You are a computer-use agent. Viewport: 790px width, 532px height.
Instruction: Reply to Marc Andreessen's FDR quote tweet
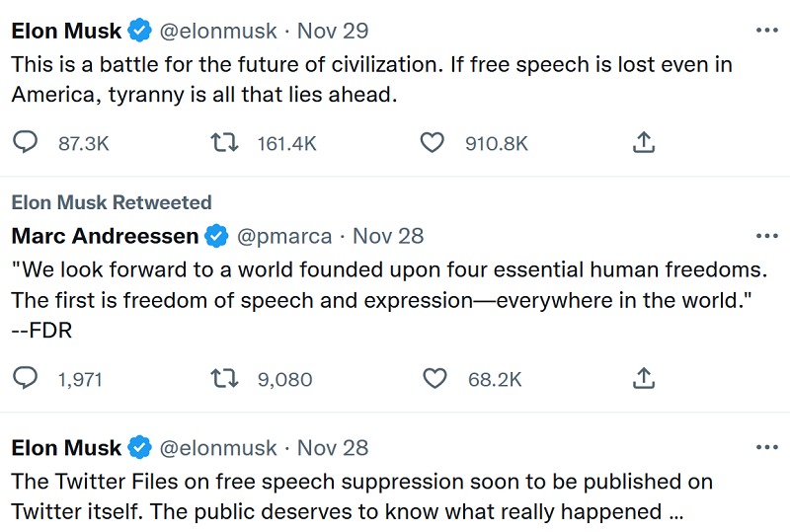(25, 378)
